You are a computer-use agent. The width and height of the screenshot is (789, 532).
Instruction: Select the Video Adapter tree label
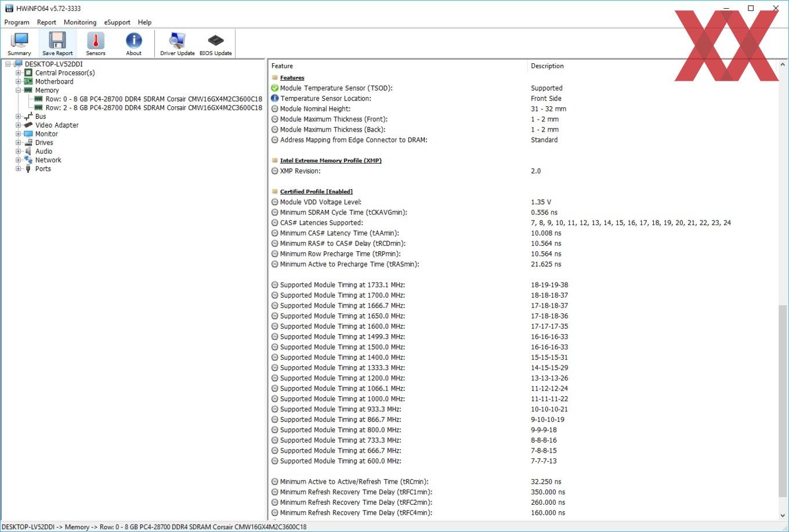(x=57, y=125)
